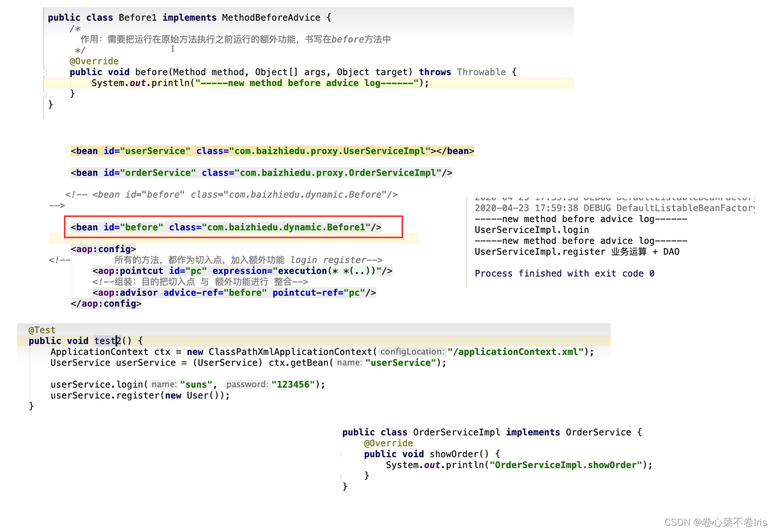Click the 'configLocation:' parameter hint
Image resolution: width=775 pixels, height=532 pixels.
[x=412, y=352]
